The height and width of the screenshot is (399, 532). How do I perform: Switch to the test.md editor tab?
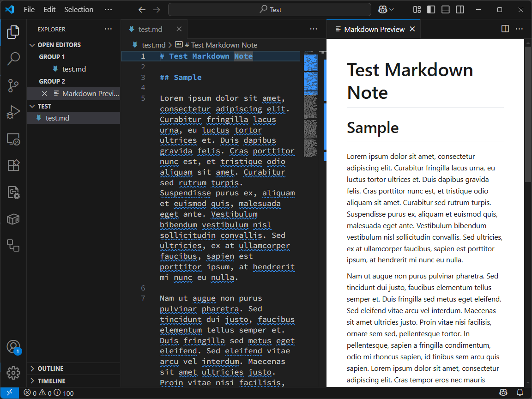[x=150, y=29]
